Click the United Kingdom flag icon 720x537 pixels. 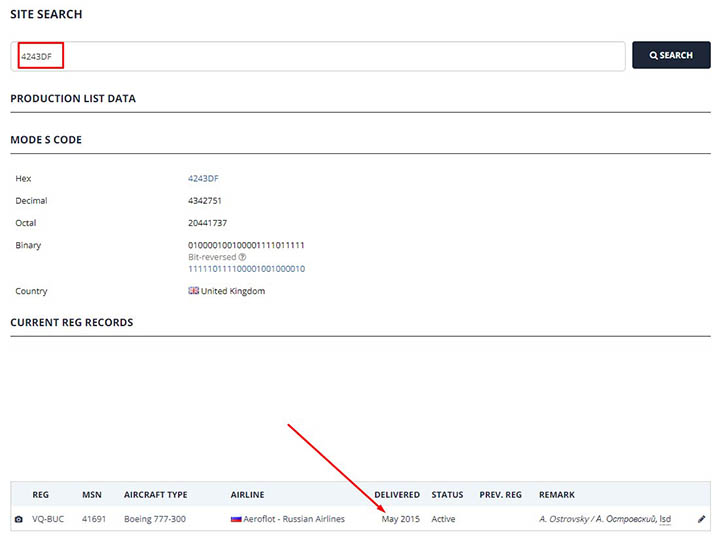coord(194,291)
